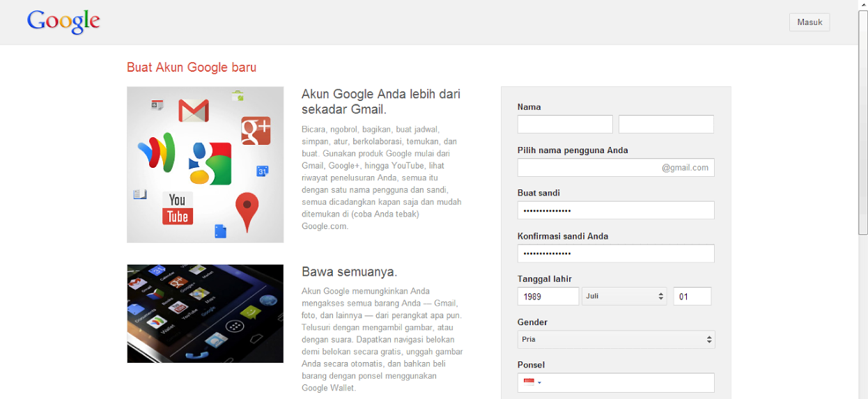This screenshot has height=399, width=868.
Task: Click the heading Bawa semuanya.
Action: 350,272
